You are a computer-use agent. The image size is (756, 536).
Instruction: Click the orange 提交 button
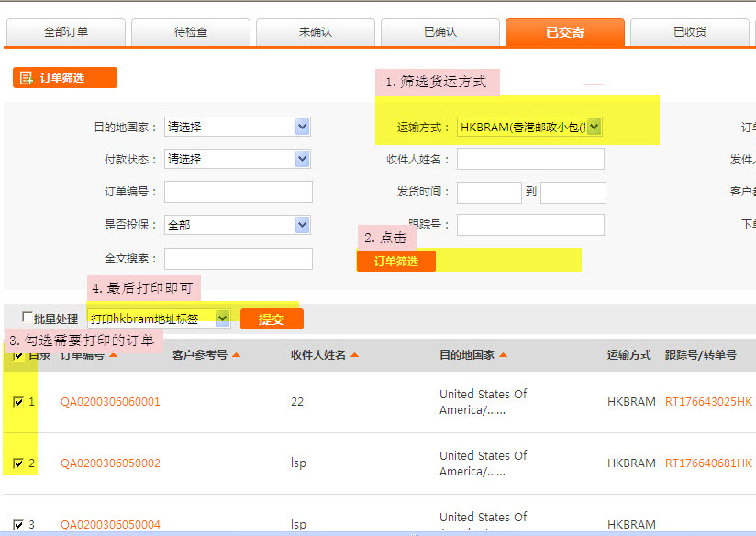pos(272,319)
